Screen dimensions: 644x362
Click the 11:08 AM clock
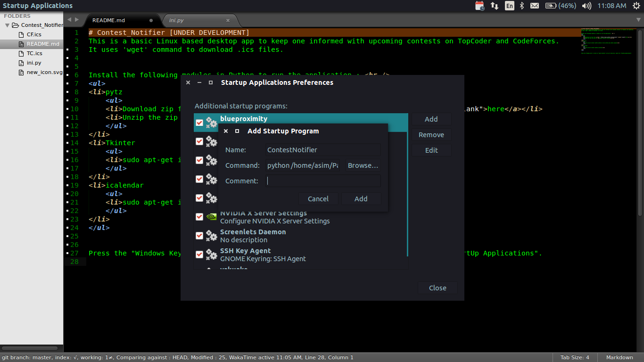(x=611, y=6)
